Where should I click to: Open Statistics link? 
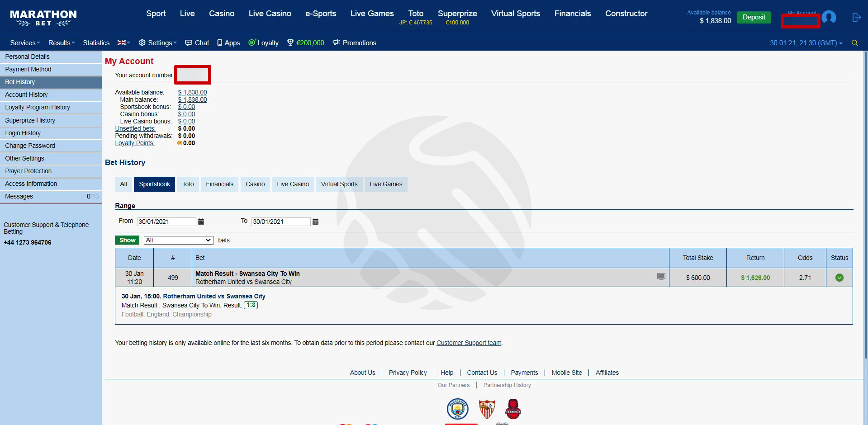point(96,43)
